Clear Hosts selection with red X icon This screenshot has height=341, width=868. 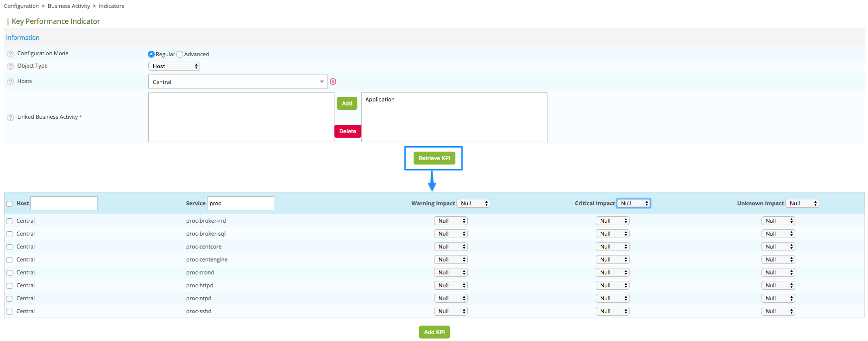333,82
